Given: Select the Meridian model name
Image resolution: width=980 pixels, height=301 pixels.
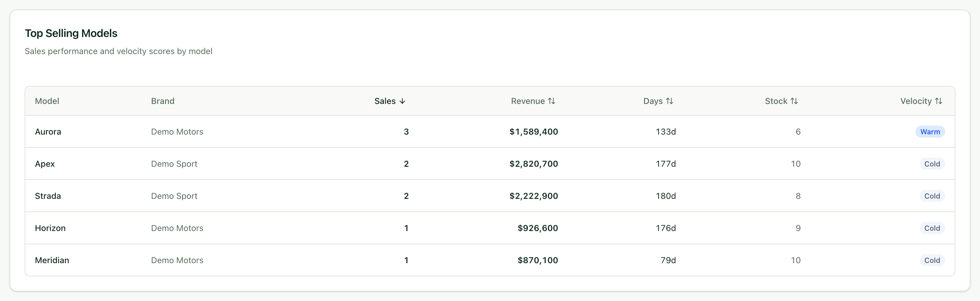Looking at the screenshot, I should coord(52,260).
